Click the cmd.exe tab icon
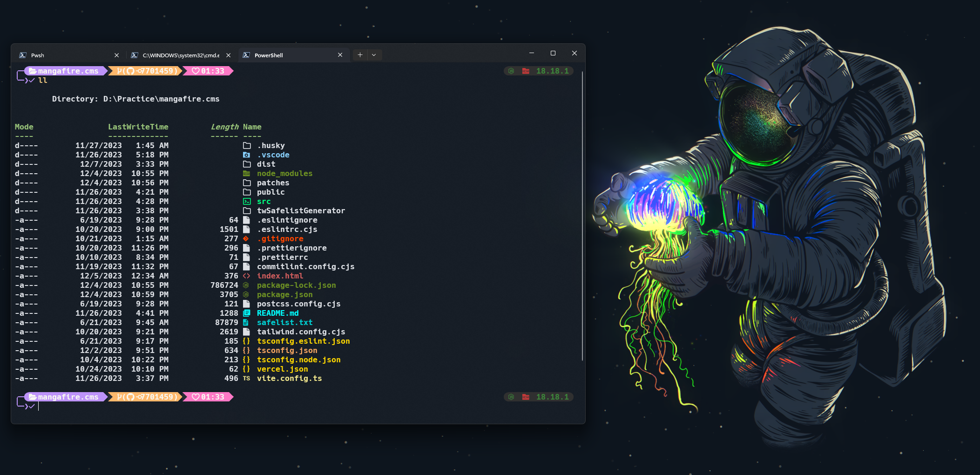Image resolution: width=980 pixels, height=475 pixels. [135, 55]
